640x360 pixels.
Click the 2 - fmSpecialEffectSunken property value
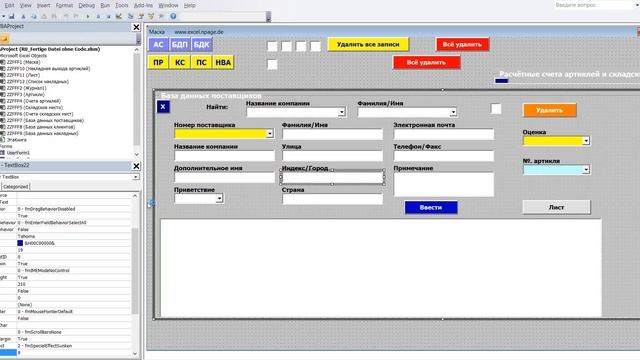73,346
